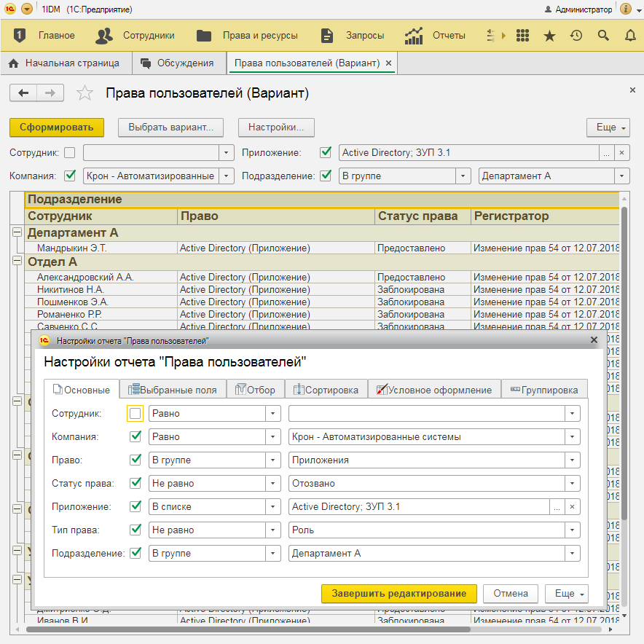Add report to favorites with star
This screenshot has width=644, height=644.
[85, 93]
